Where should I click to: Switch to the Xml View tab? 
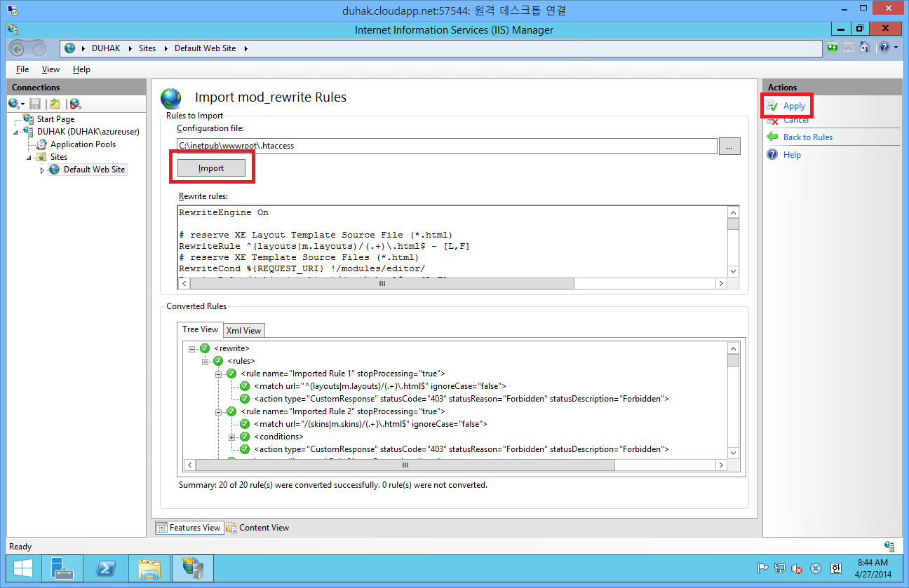243,330
